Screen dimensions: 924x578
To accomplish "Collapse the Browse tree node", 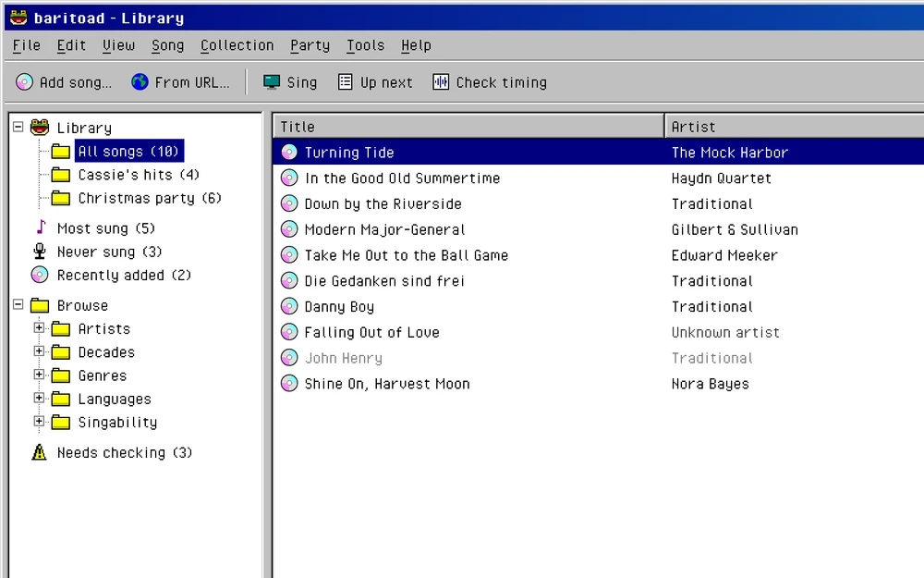I will pos(18,304).
